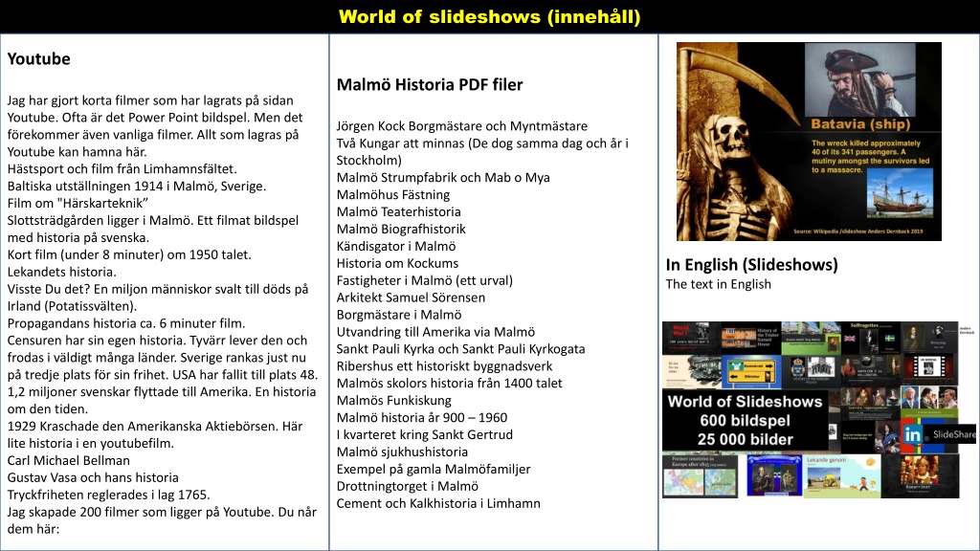
Task: Open the 'Suffragettes' collage thumbnail
Action: point(871,338)
